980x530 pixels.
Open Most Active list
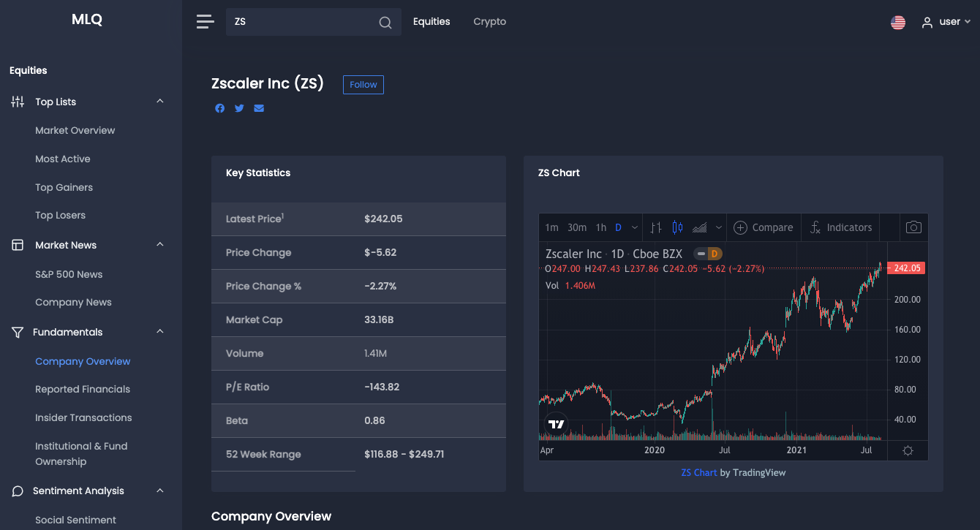[x=63, y=159]
